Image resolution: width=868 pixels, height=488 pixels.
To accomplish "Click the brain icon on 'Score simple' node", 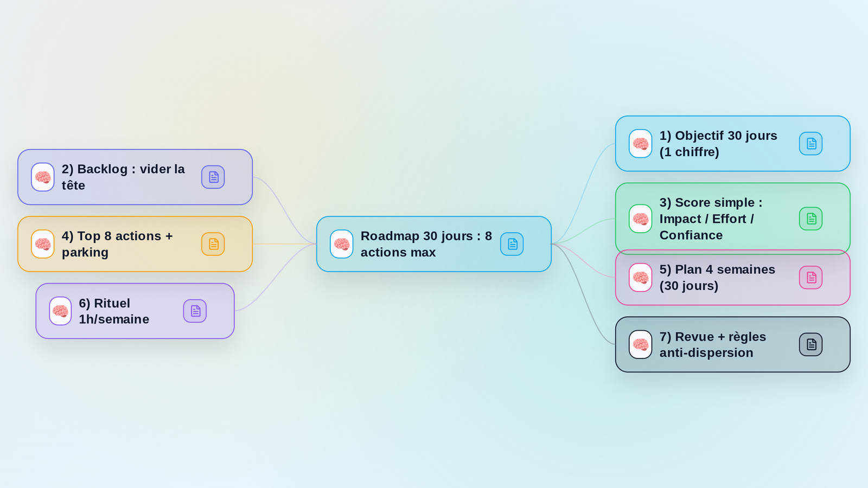I will click(x=640, y=219).
